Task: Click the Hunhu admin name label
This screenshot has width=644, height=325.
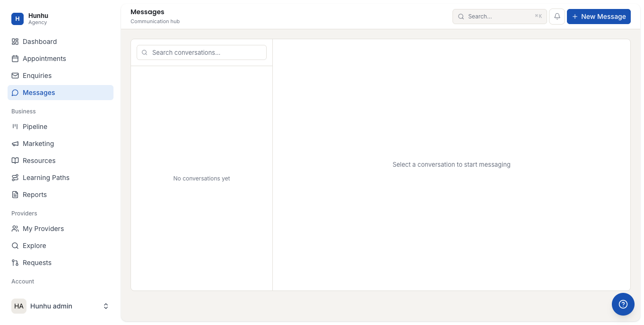Action: point(51,306)
